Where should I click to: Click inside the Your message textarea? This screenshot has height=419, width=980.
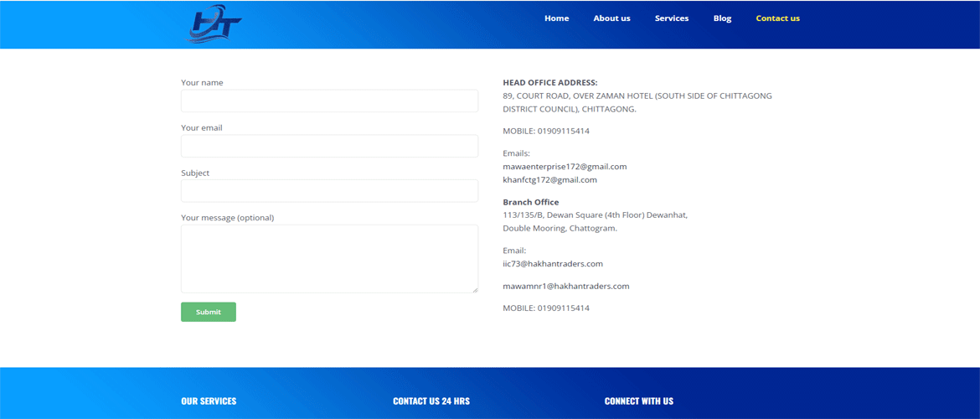(x=329, y=258)
